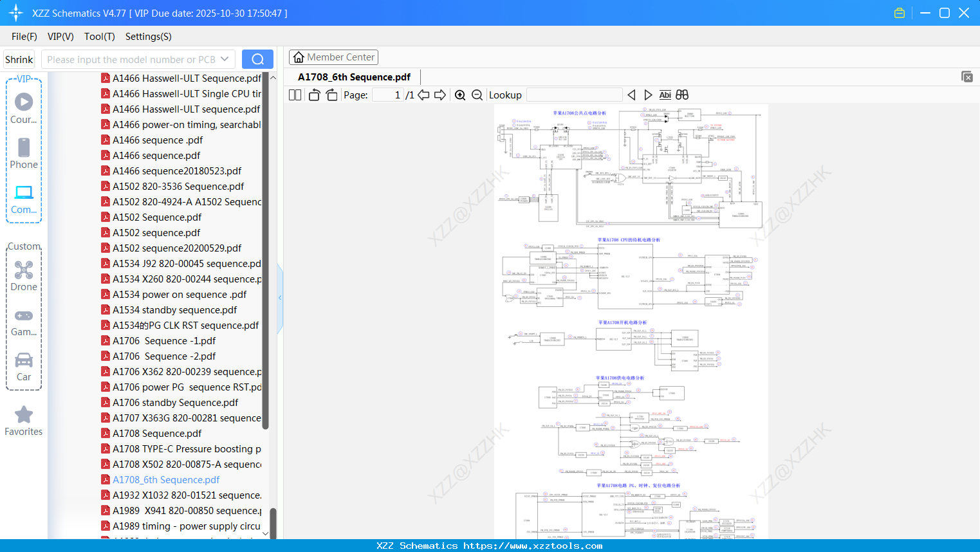
Task: Rotate the page clockwise
Action: pyautogui.click(x=331, y=95)
